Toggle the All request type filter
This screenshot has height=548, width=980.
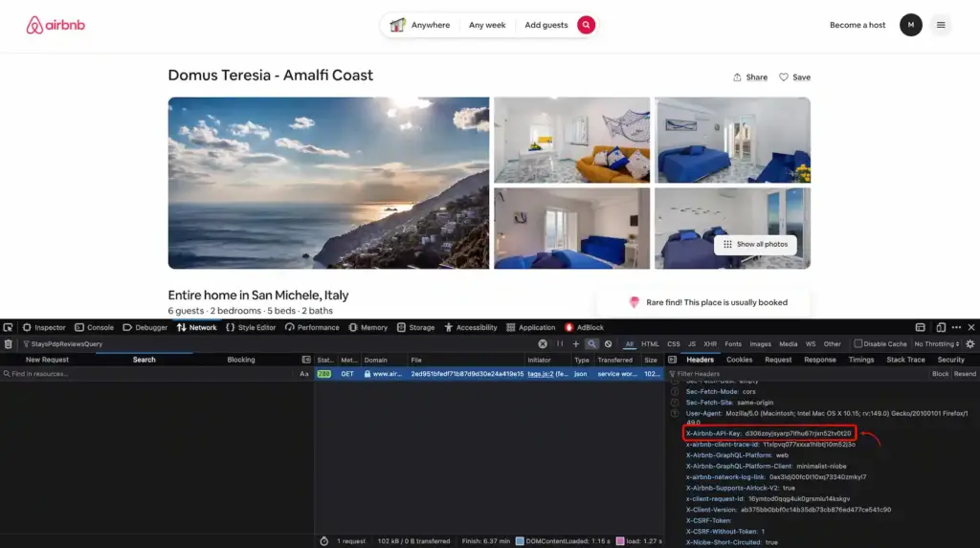point(630,344)
